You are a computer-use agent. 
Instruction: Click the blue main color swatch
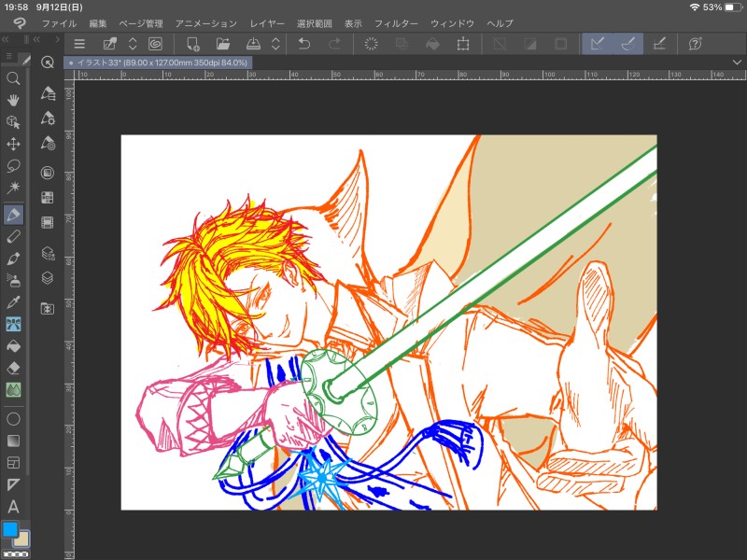click(9, 530)
